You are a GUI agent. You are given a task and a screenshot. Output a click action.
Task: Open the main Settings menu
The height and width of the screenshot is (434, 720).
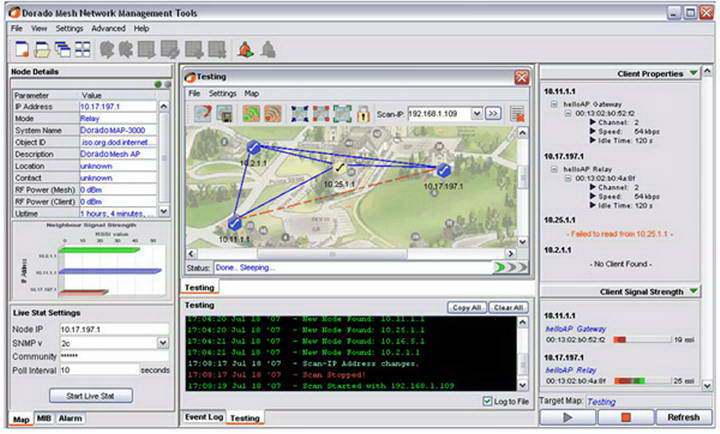[x=69, y=28]
